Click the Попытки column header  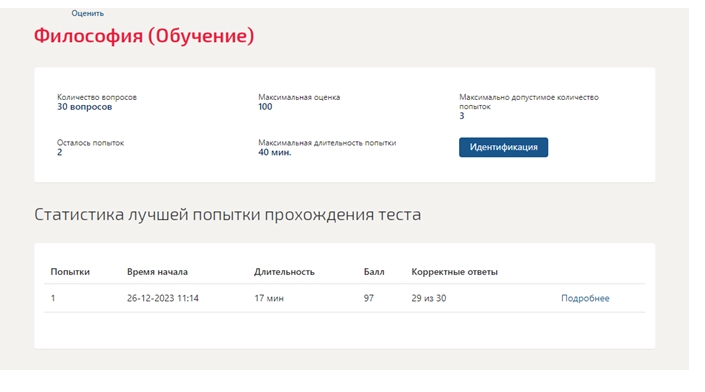coord(70,272)
